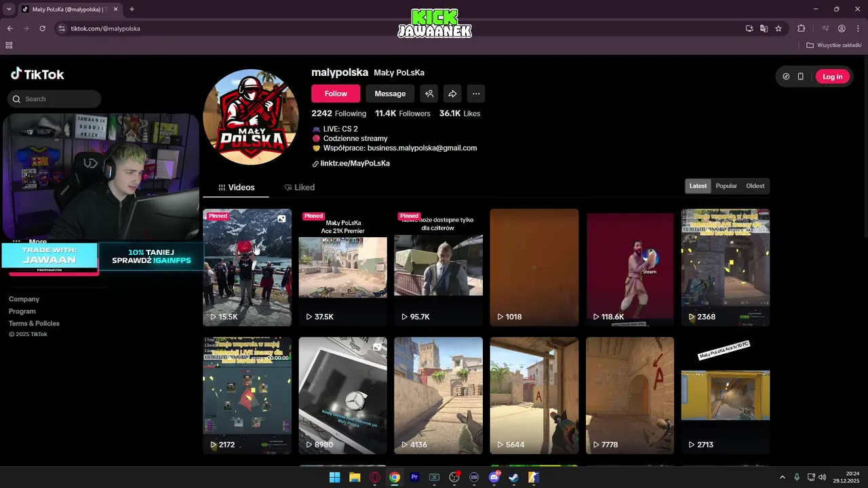This screenshot has width=868, height=488.
Task: Open Steam from taskbar
Action: coord(514,477)
